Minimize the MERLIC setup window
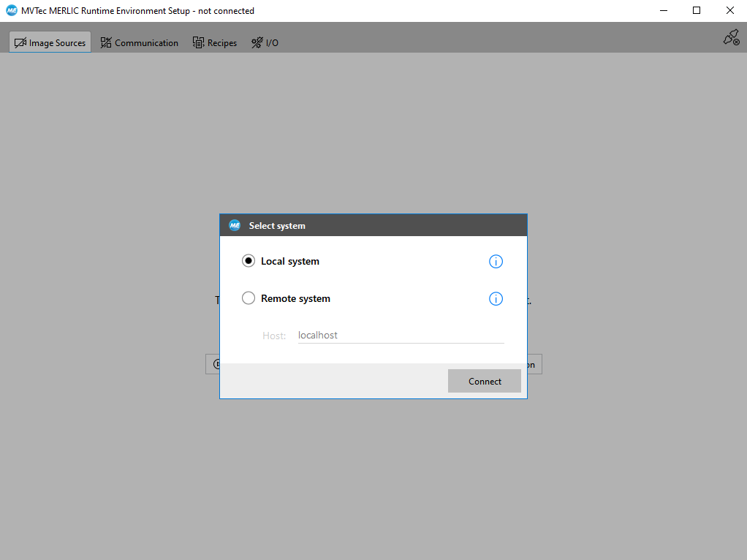Image resolution: width=747 pixels, height=560 pixels. point(664,11)
